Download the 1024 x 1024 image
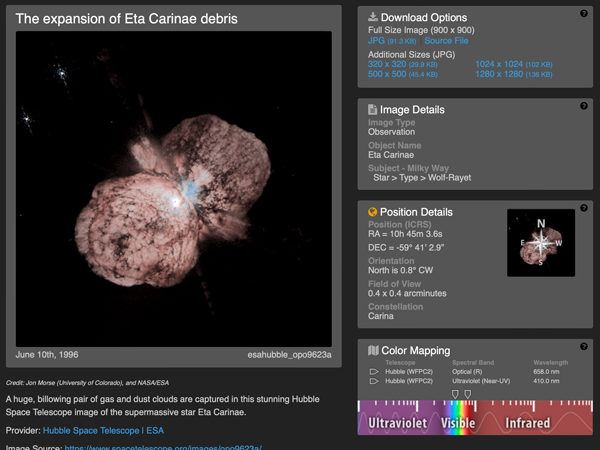Image resolution: width=600 pixels, height=450 pixels. (514, 64)
